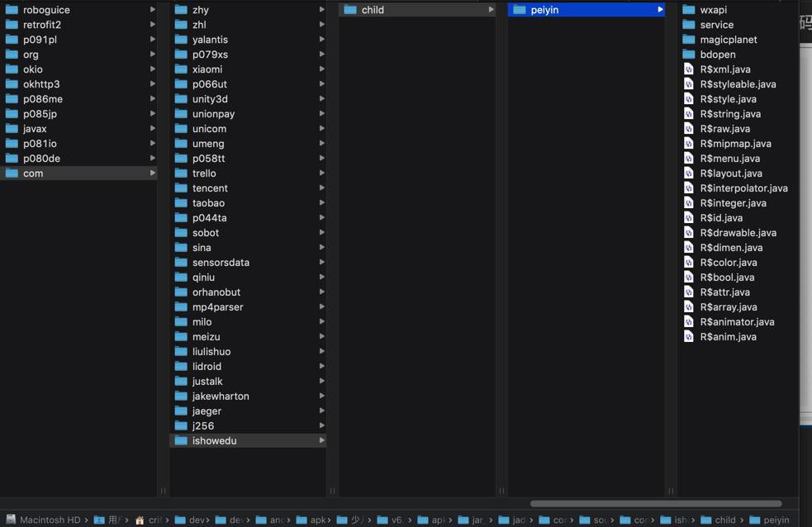This screenshot has height=527, width=812.
Task: Click the home folder icon in path bar
Action: coord(140,520)
